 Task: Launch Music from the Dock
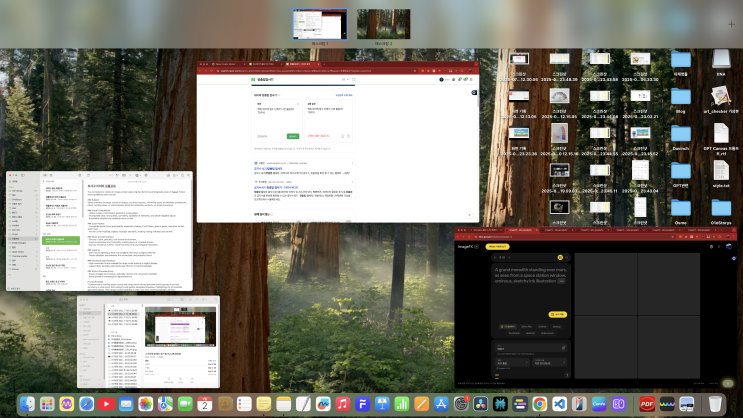pyautogui.click(x=343, y=404)
